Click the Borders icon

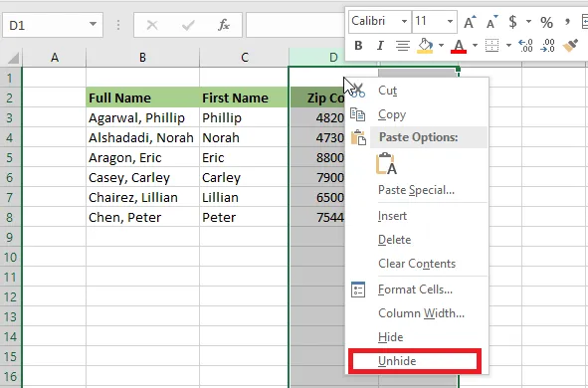[492, 46]
